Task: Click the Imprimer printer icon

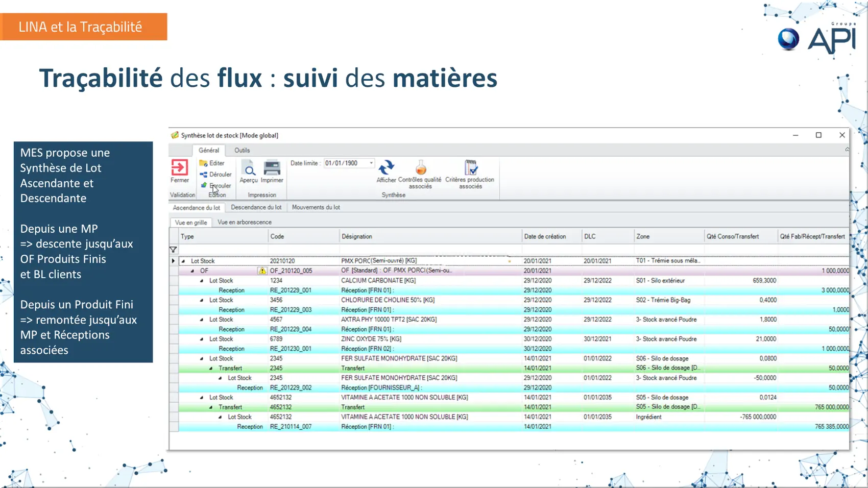Action: pyautogui.click(x=272, y=168)
